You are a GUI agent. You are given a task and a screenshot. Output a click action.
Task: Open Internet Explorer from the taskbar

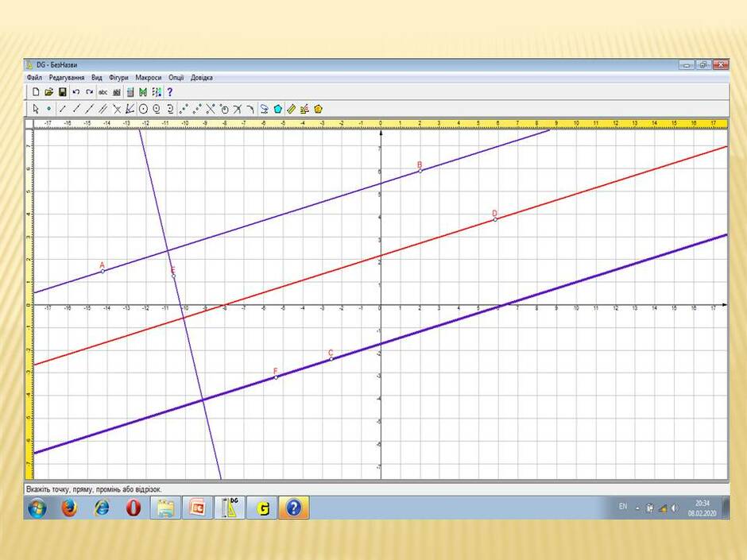click(x=102, y=508)
